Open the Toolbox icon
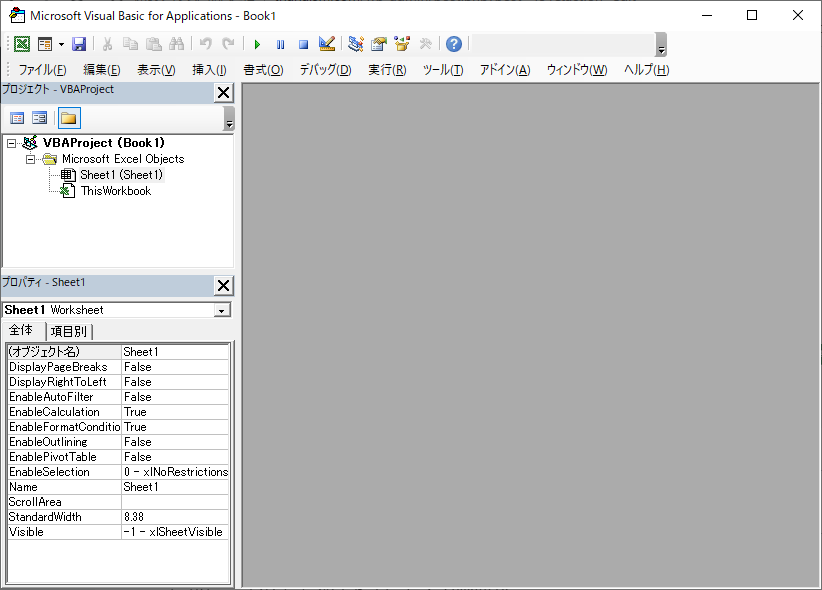Viewport: 822px width, 590px height. 425,44
